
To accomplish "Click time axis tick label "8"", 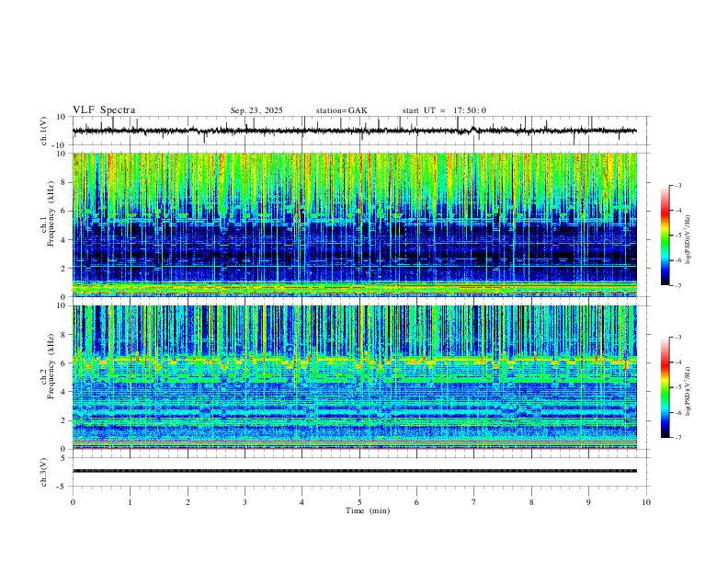I will pos(531,502).
